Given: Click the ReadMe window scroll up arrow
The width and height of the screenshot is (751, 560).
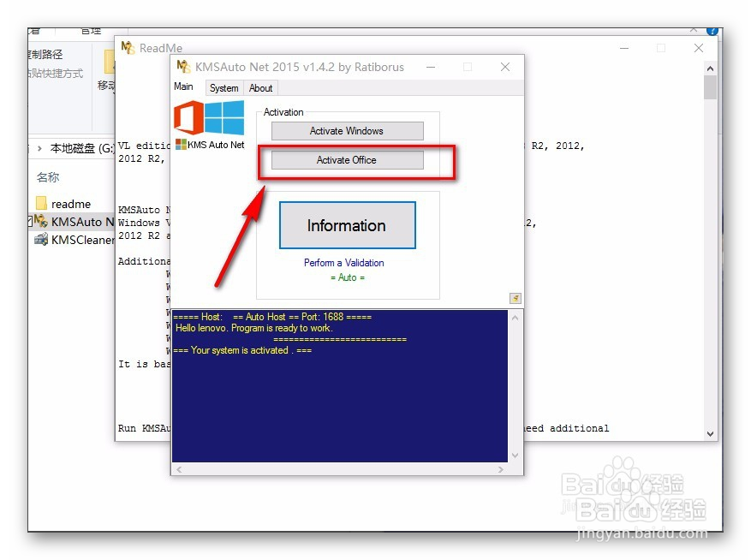Looking at the screenshot, I should 710,69.
